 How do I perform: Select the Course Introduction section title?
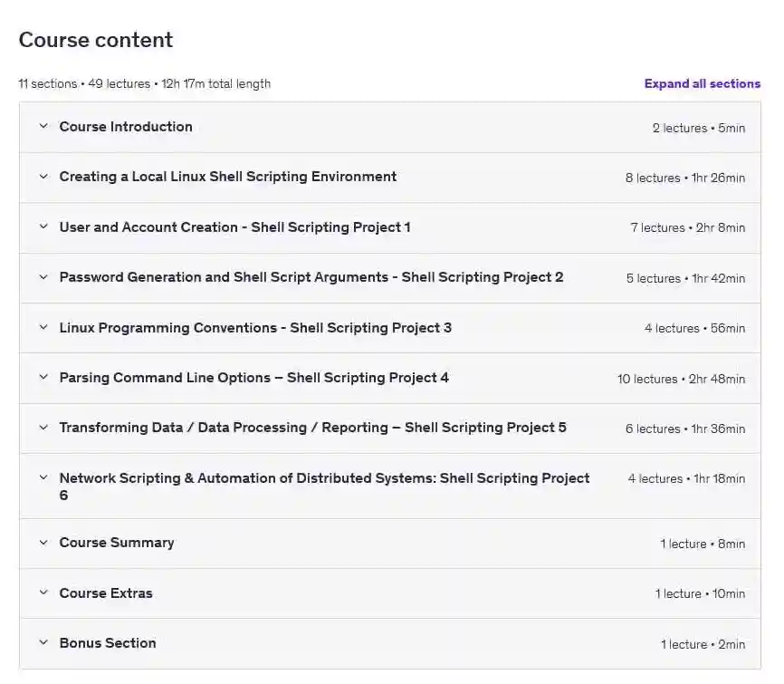126,127
